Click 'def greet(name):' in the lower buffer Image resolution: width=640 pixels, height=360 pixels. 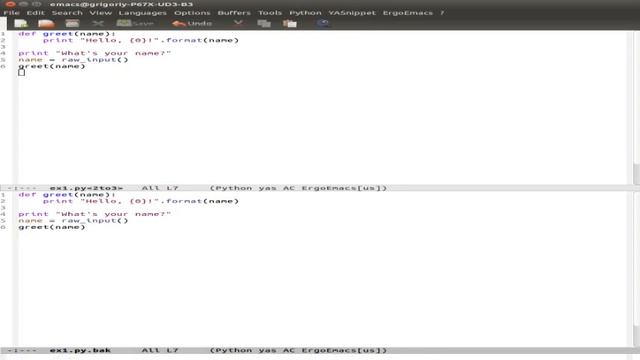pos(67,195)
